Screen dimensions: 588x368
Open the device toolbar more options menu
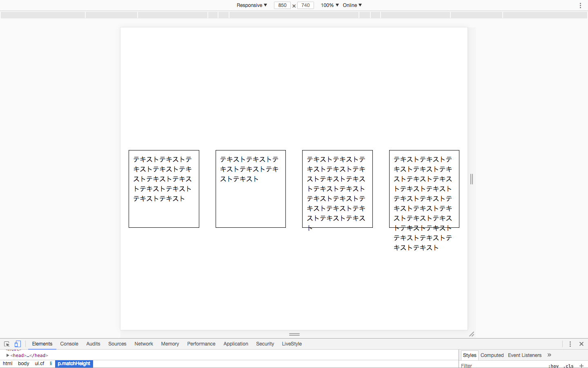coord(580,6)
